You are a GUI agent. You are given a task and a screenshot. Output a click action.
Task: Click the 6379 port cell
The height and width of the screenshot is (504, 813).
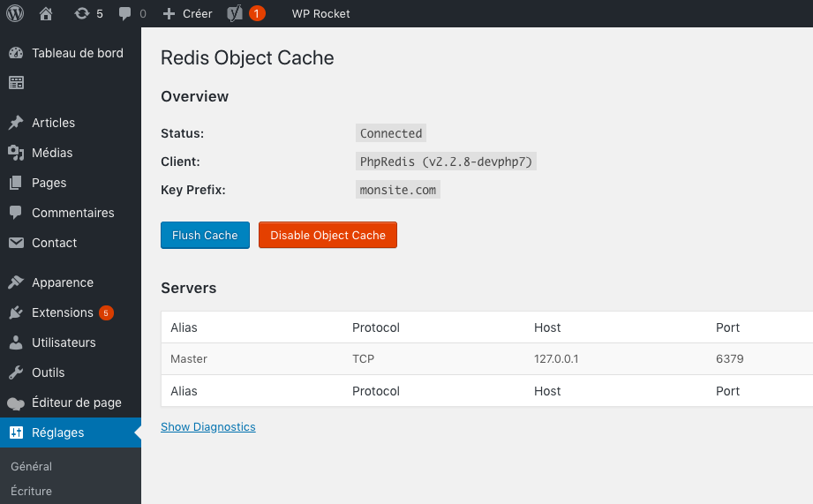click(729, 359)
